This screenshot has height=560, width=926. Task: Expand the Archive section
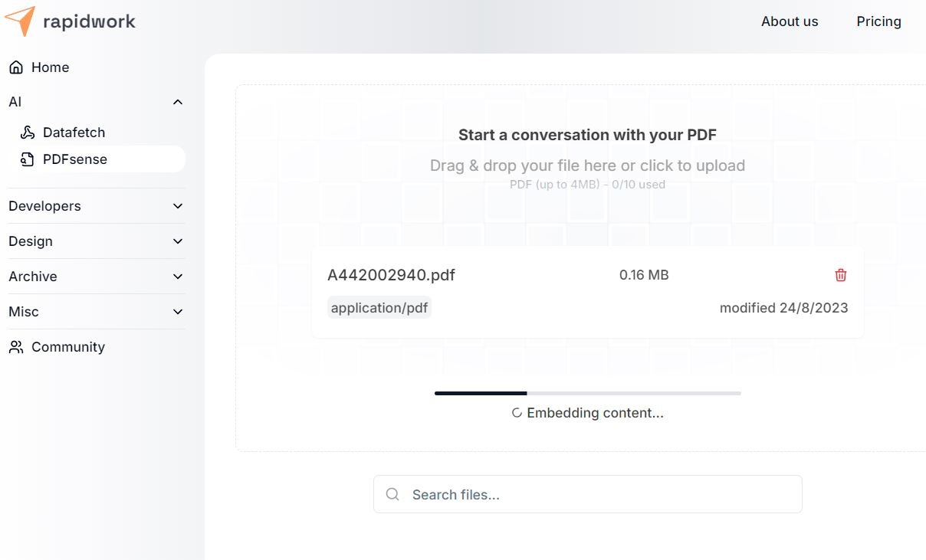pos(178,277)
